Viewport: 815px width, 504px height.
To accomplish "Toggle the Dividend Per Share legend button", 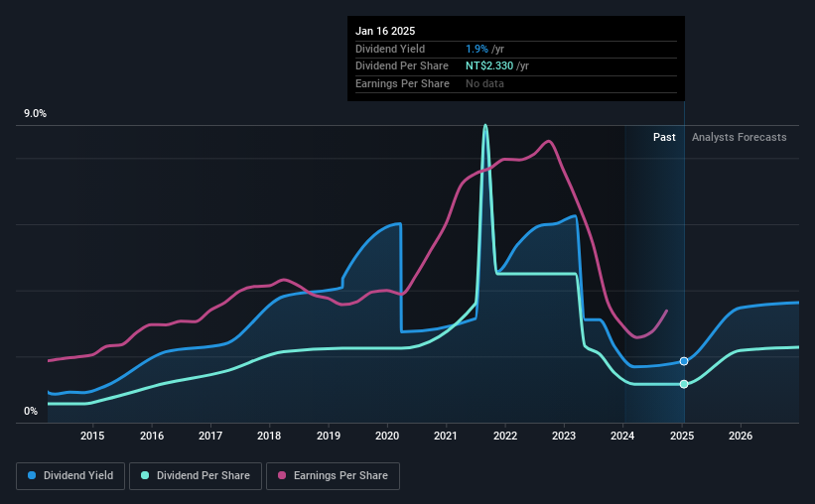I will 196,476.
